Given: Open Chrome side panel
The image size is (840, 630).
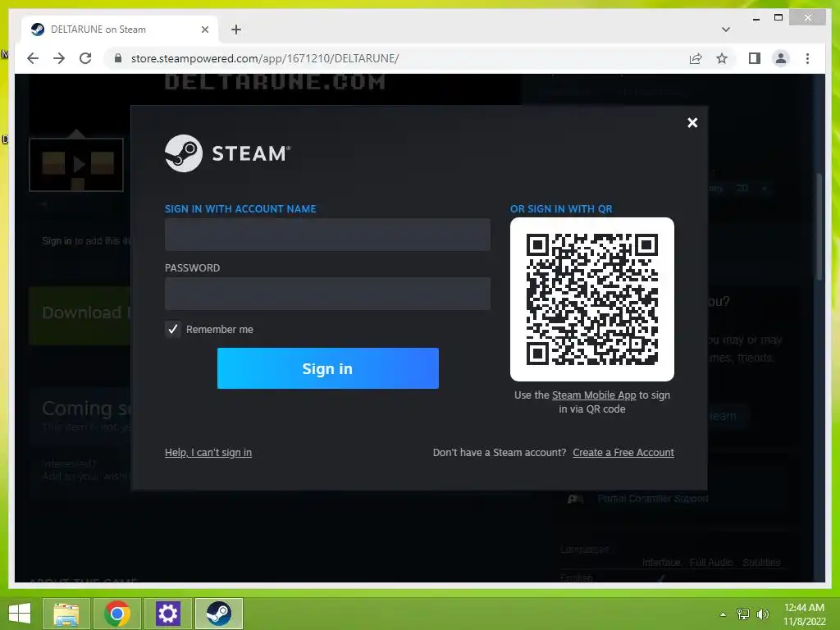Looking at the screenshot, I should click(755, 58).
